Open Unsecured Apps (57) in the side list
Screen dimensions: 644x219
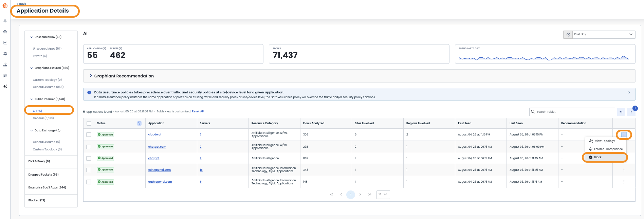pos(47,49)
